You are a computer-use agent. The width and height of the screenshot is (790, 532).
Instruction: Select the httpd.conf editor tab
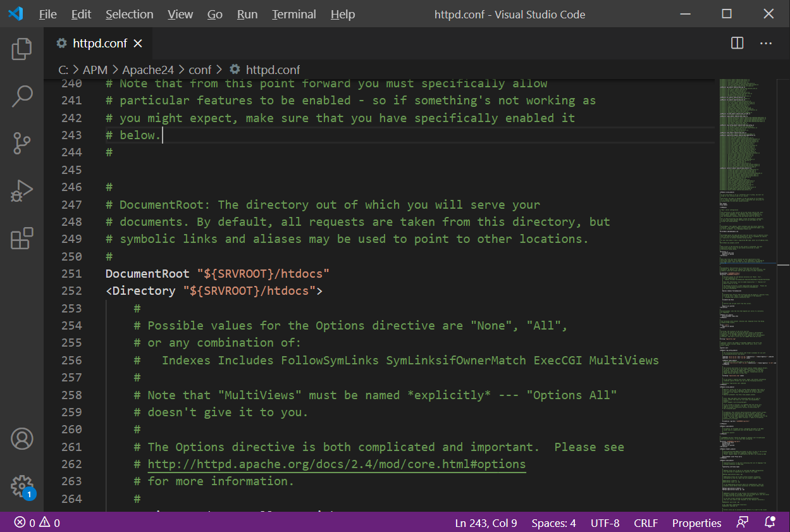click(98, 43)
